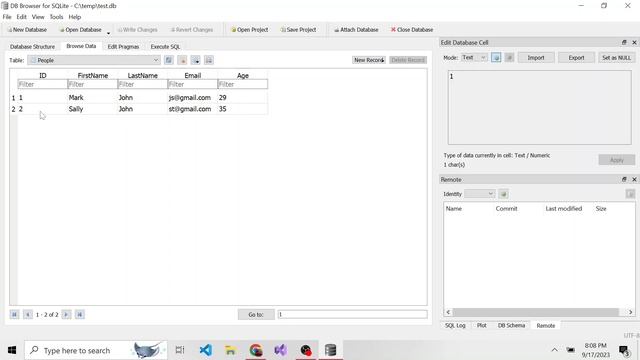The image size is (640, 360).
Task: Go to last record navigation button
Action: (x=80, y=314)
